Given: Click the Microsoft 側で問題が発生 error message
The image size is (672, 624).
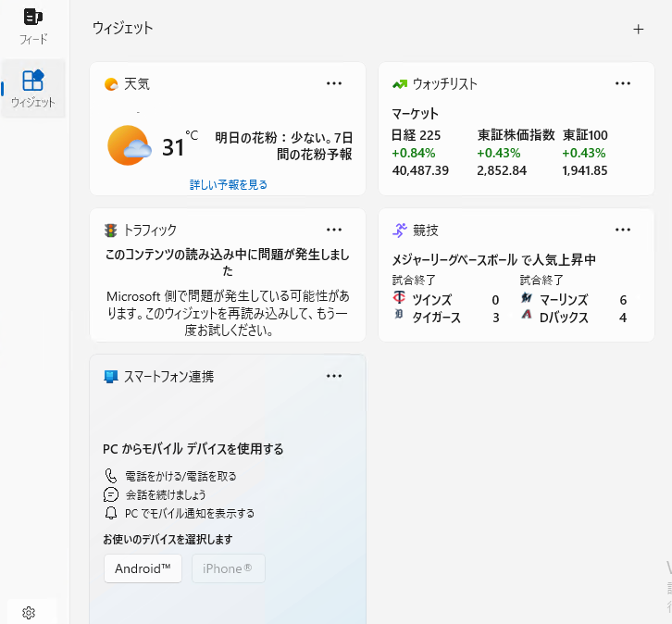Looking at the screenshot, I should coord(228,313).
